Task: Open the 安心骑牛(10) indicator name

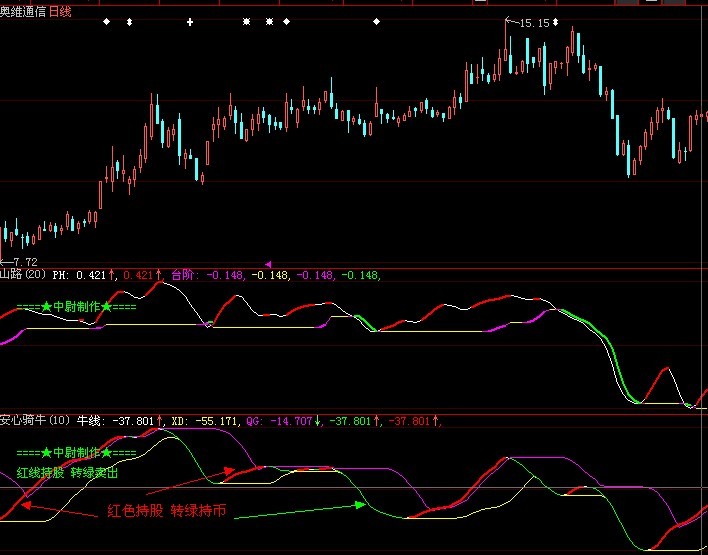Action: (35, 420)
